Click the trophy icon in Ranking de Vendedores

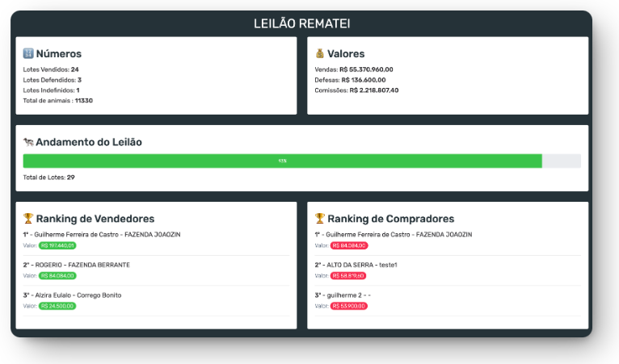[x=28, y=219]
